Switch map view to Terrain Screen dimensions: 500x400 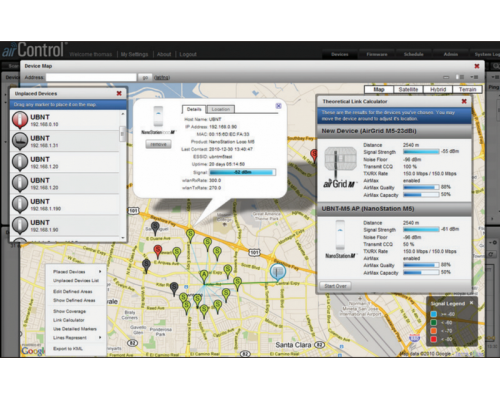click(x=467, y=89)
